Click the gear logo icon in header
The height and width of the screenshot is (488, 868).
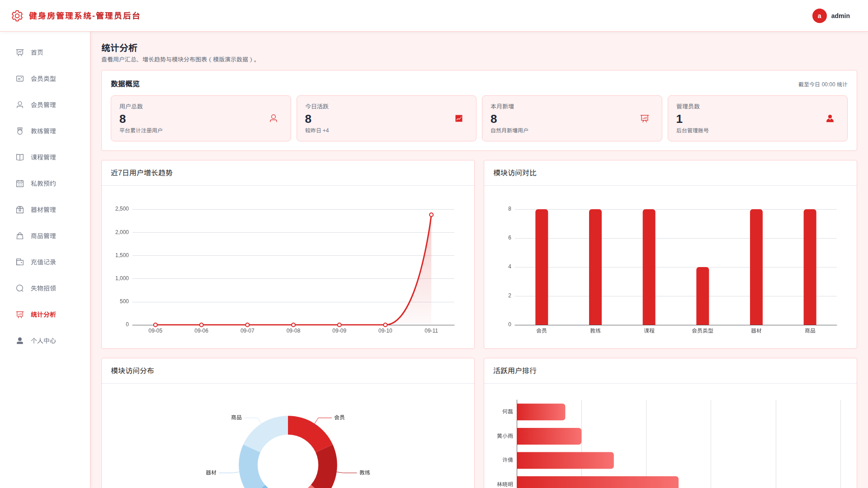(x=17, y=16)
